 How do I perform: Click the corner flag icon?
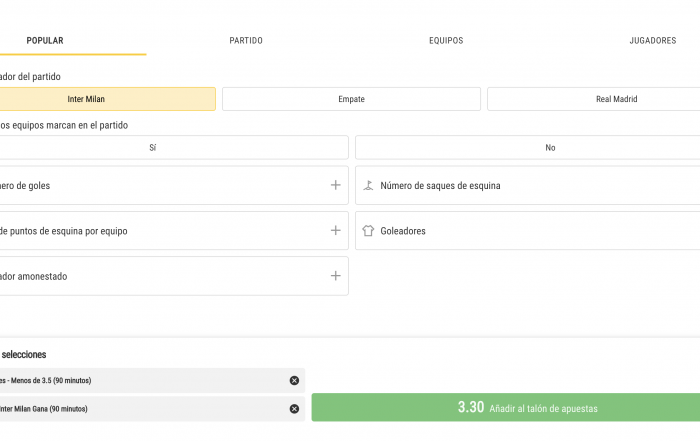click(368, 185)
